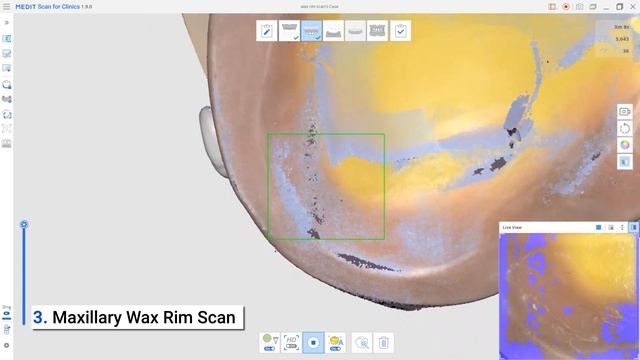
Task: Click the slider handle at top of vertical bar
Action: 24,224
